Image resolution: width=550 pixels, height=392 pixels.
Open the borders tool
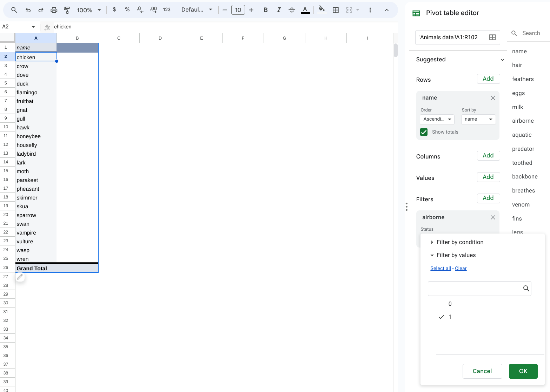(336, 10)
